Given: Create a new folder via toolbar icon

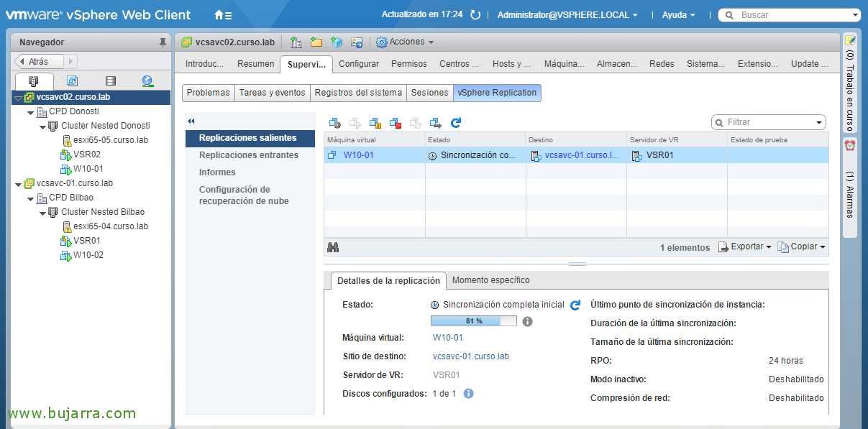Looking at the screenshot, I should point(316,42).
